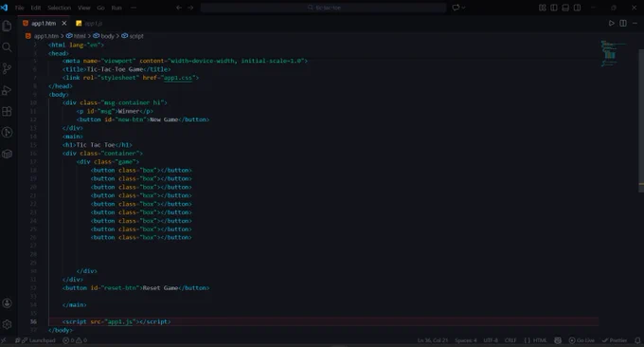Click the Tic-Tac-Toe Game title line
The width and height of the screenshot is (644, 347).
pyautogui.click(x=116, y=69)
